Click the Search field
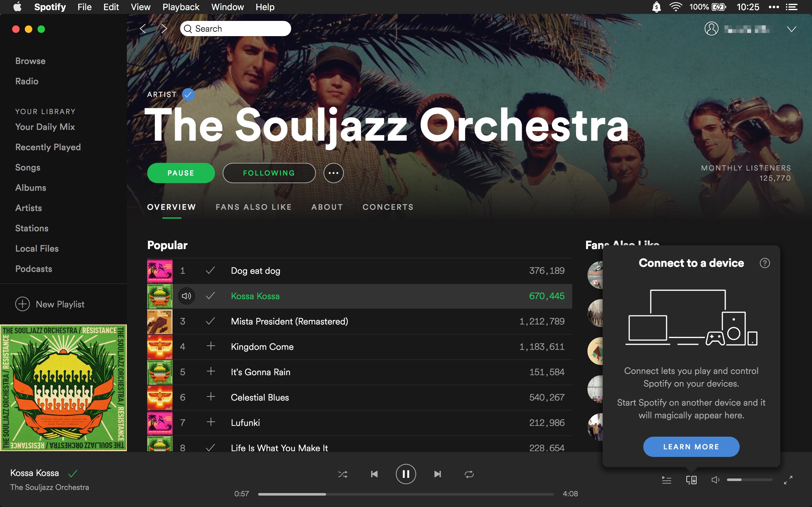812x507 pixels. 236,29
